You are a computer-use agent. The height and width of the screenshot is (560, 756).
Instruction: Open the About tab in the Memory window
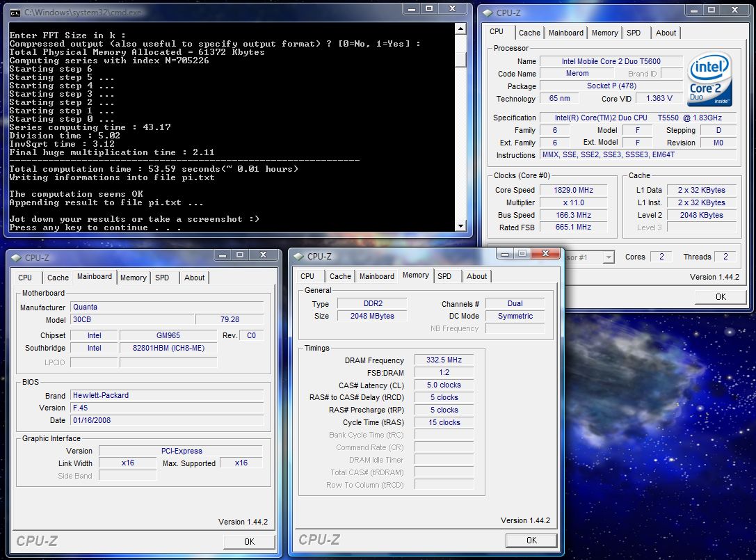click(477, 276)
